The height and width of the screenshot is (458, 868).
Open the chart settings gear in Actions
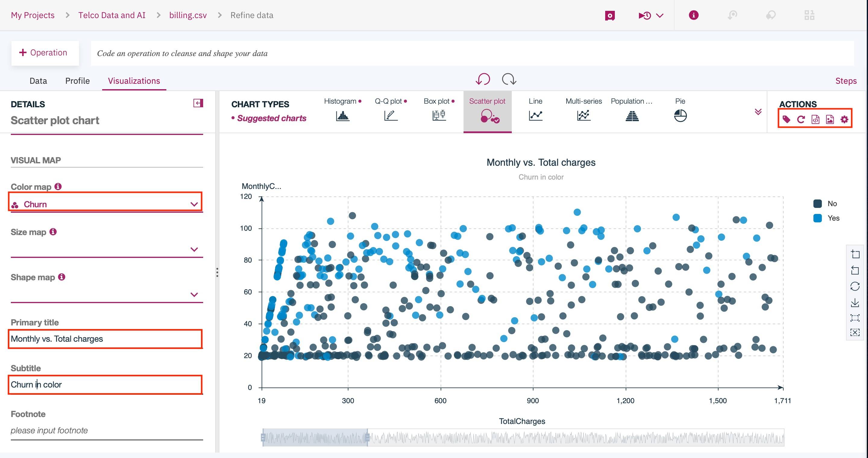pos(844,119)
